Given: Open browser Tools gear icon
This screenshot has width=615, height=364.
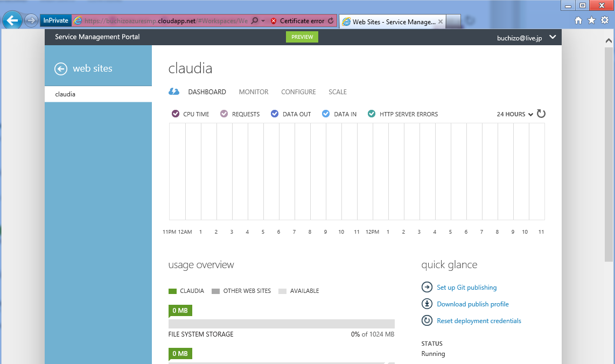Looking at the screenshot, I should pos(605,20).
